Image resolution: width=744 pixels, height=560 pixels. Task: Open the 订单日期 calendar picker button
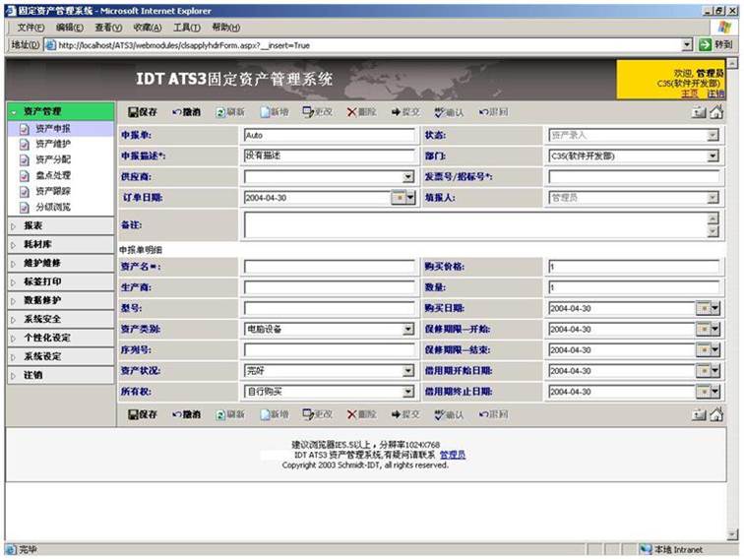[400, 198]
